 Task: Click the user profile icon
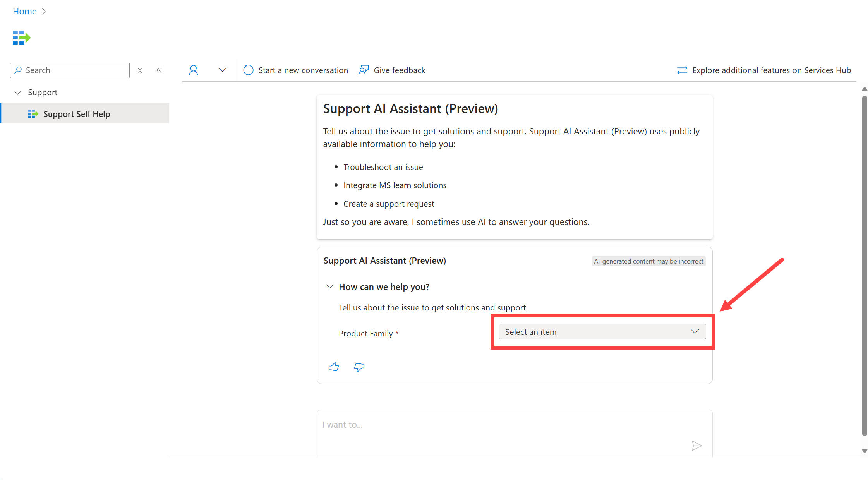(x=194, y=70)
